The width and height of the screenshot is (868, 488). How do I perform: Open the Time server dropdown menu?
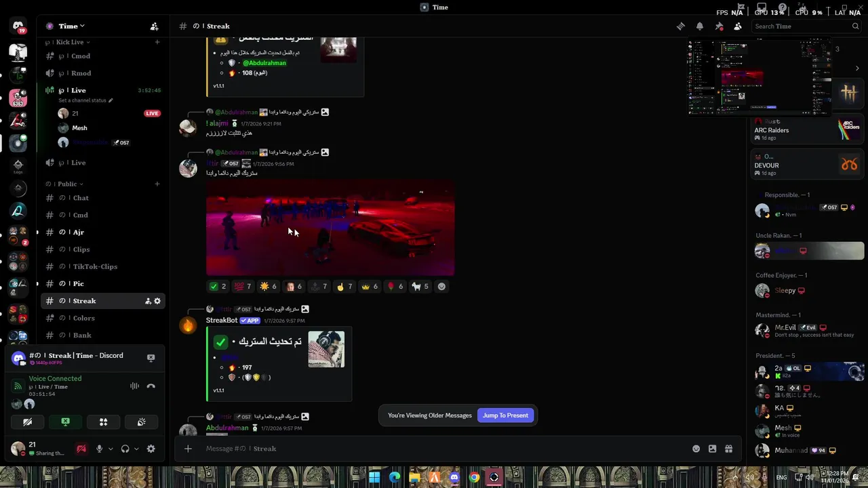71,26
